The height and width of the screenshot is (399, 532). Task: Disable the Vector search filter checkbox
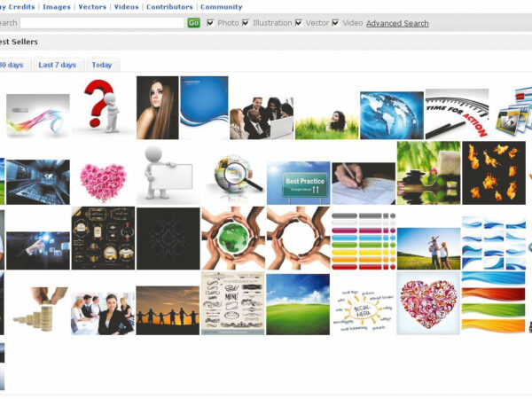tap(299, 23)
